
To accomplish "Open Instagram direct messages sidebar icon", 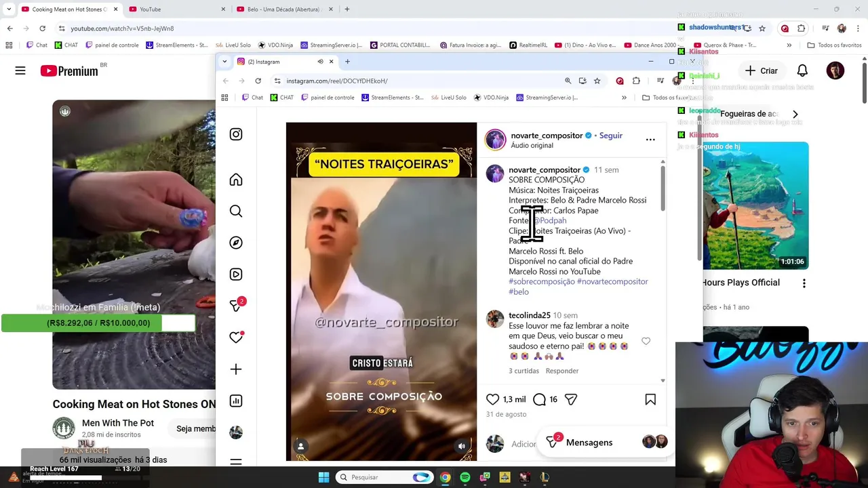I will 236,306.
